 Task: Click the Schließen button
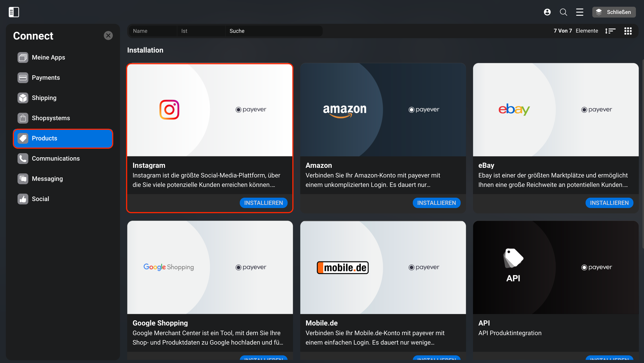point(614,12)
